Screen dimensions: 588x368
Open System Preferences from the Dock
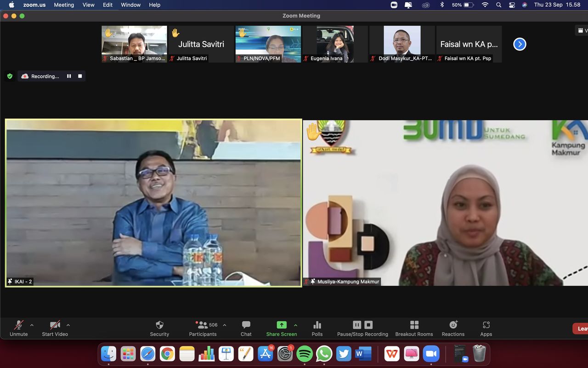point(285,354)
